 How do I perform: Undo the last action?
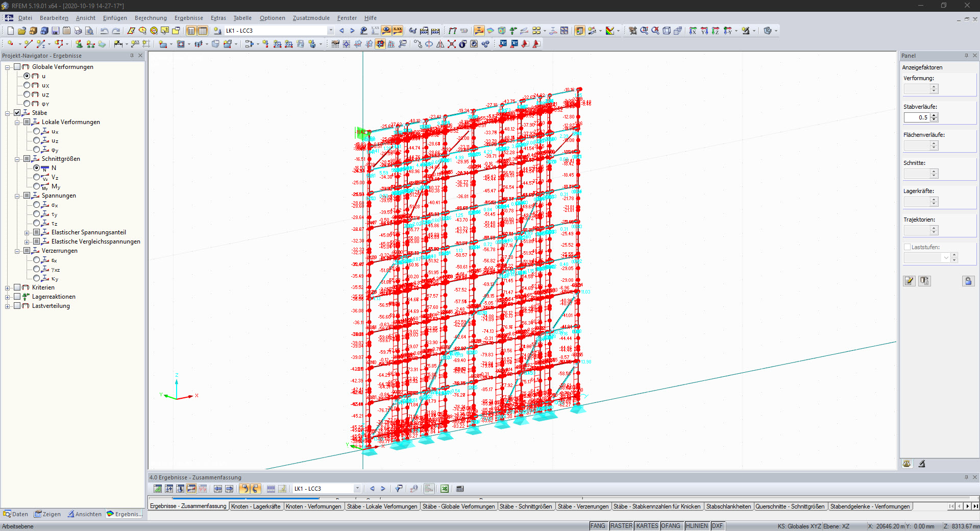[105, 30]
